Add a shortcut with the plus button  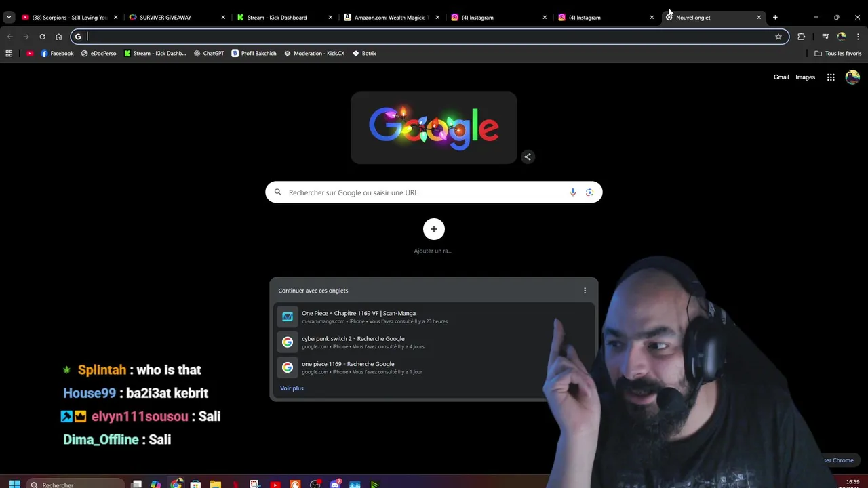pyautogui.click(x=434, y=229)
